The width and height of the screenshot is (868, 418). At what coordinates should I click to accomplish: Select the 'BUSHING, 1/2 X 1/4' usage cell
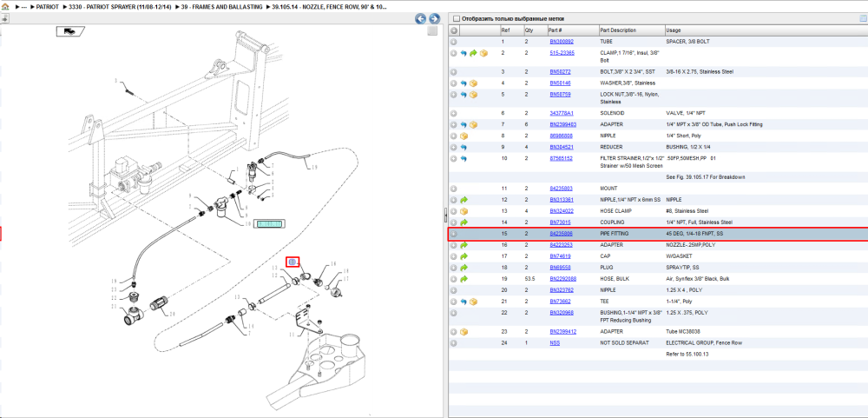[688, 148]
